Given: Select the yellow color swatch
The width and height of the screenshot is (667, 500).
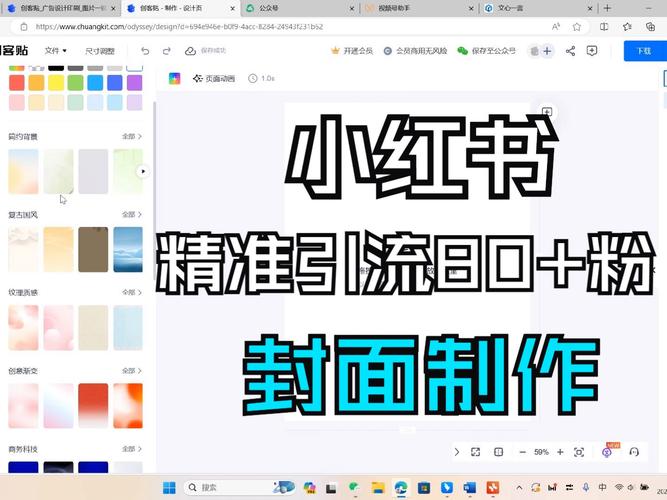Looking at the screenshot, I should 56,83.
